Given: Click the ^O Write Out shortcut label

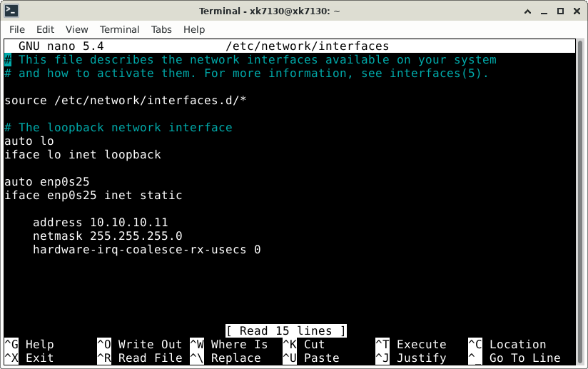Looking at the screenshot, I should point(139,344).
